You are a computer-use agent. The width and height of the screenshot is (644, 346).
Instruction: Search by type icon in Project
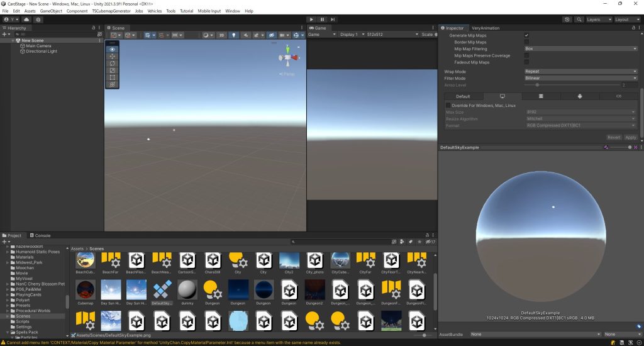[x=402, y=242]
